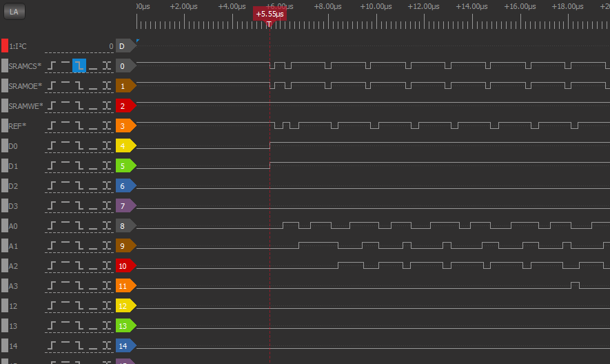The width and height of the screenshot is (610, 364).
Task: Set rising edge trigger on A0
Action: pyautogui.click(x=52, y=226)
